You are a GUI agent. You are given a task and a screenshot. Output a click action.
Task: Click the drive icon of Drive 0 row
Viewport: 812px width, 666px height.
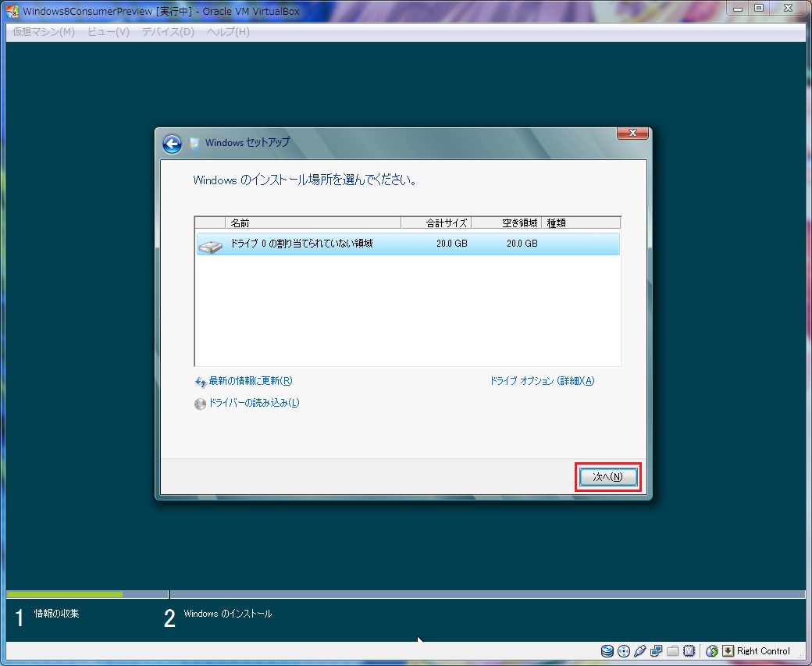(x=210, y=246)
